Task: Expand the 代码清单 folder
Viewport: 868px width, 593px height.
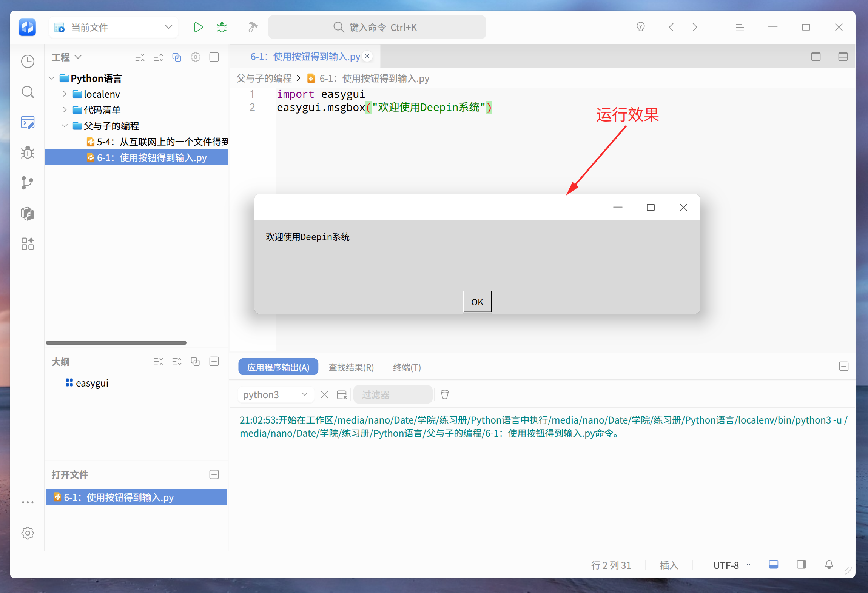Action: point(65,110)
